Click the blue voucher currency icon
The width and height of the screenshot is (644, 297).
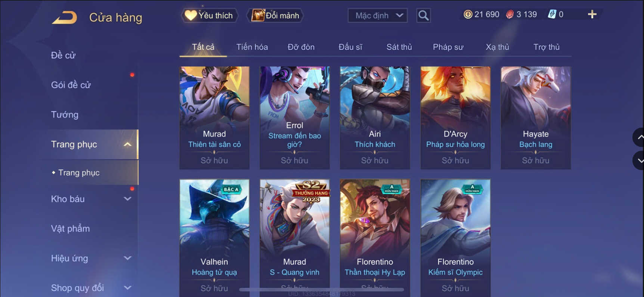(x=552, y=15)
